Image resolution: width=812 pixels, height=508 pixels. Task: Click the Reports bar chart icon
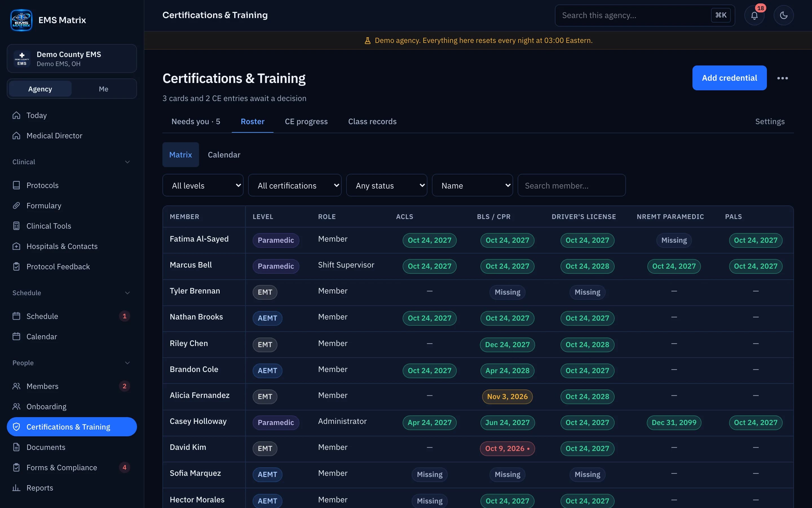(16, 488)
